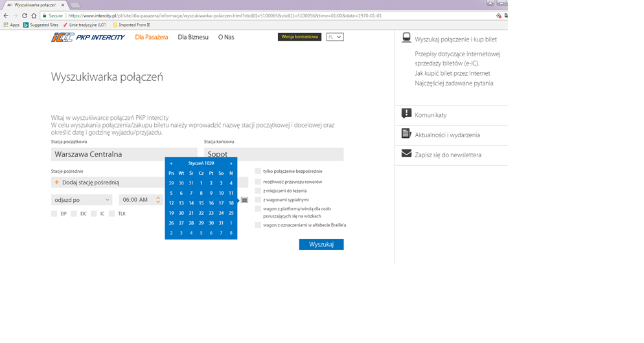Click the Secure padlock in address bar
Image resolution: width=644 pixels, height=343 pixels.
coord(44,16)
